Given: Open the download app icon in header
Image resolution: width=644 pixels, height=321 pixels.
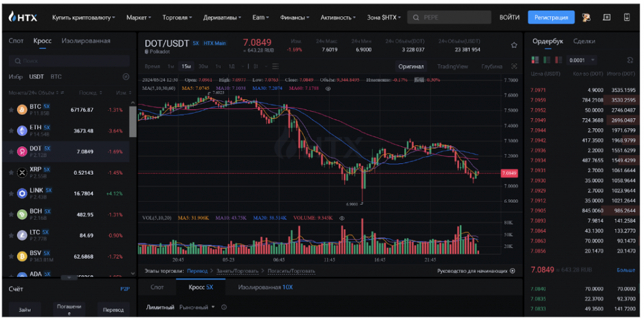Looking at the screenshot, I should pos(627,18).
